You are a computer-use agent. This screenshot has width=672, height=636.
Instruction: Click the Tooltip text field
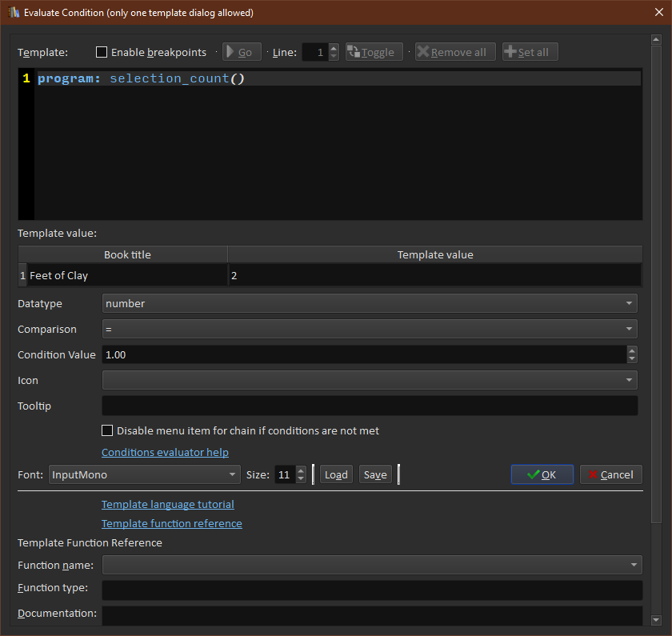coord(370,406)
